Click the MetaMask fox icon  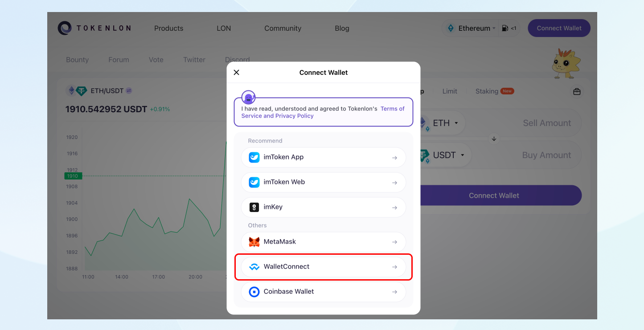tap(254, 242)
